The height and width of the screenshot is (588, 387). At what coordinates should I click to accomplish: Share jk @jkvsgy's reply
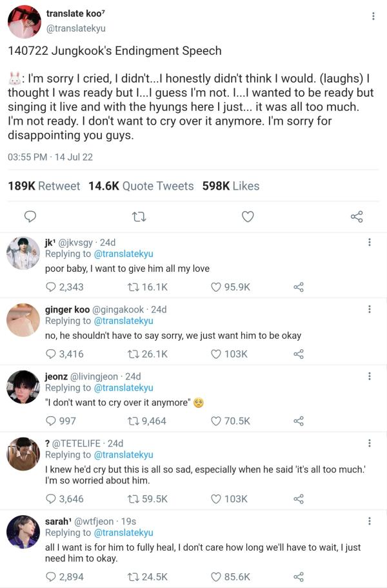[298, 287]
